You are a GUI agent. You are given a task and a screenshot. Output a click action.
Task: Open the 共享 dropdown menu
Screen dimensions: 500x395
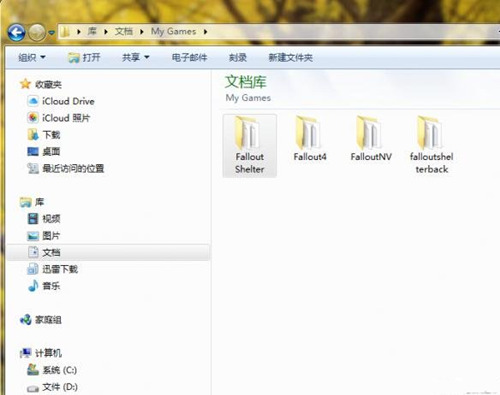click(135, 57)
